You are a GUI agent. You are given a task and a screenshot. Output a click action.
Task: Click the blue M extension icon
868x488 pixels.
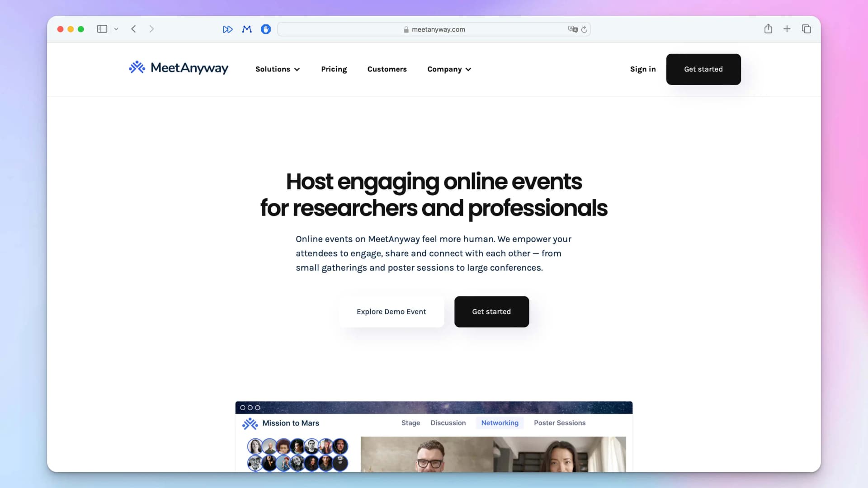246,28
